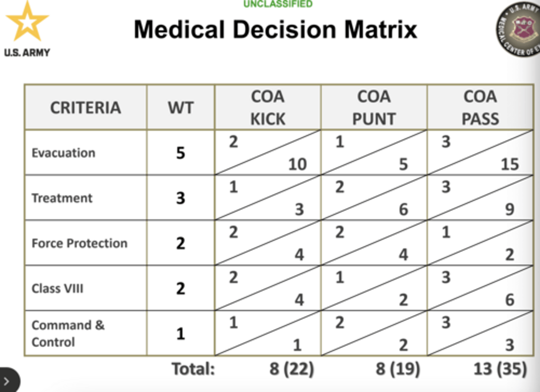Click the COA PASS total 13 (35)
This screenshot has height=392, width=540.
click(500, 369)
